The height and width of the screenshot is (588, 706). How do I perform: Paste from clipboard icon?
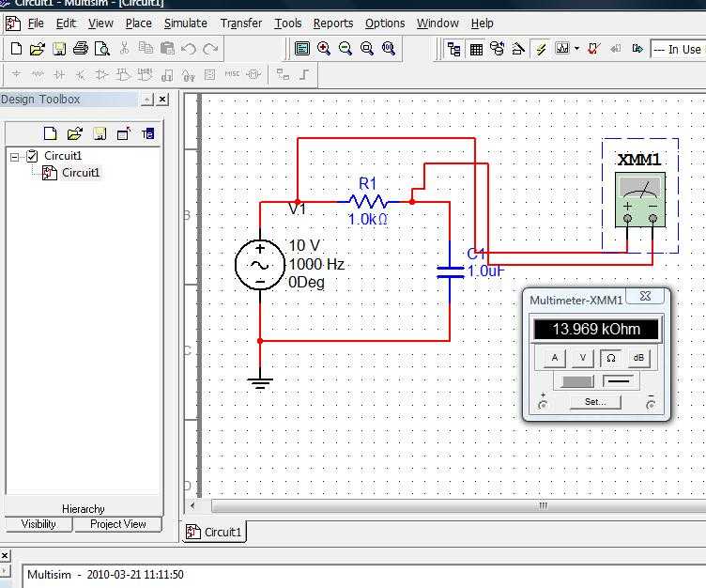pos(167,48)
